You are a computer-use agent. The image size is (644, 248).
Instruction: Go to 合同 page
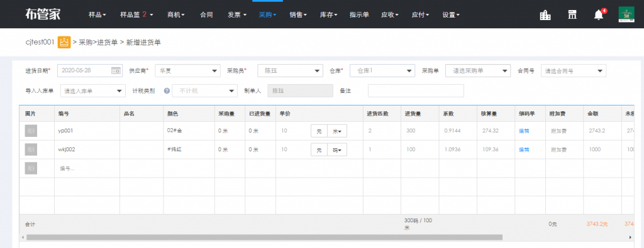(x=206, y=15)
